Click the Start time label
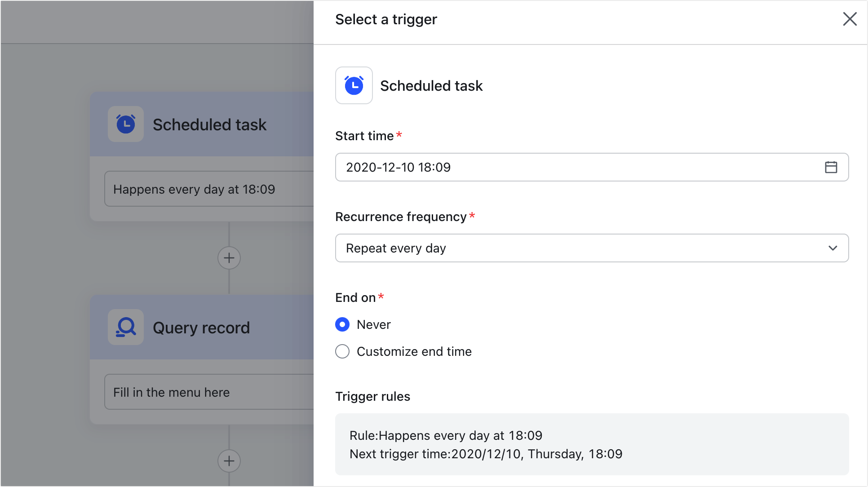868x487 pixels. tap(364, 136)
